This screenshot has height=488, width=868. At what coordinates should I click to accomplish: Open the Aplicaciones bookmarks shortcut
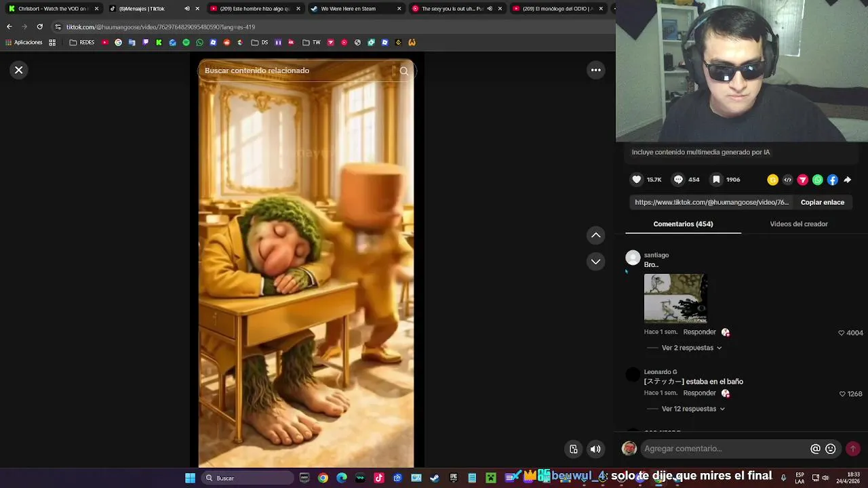[x=24, y=42]
